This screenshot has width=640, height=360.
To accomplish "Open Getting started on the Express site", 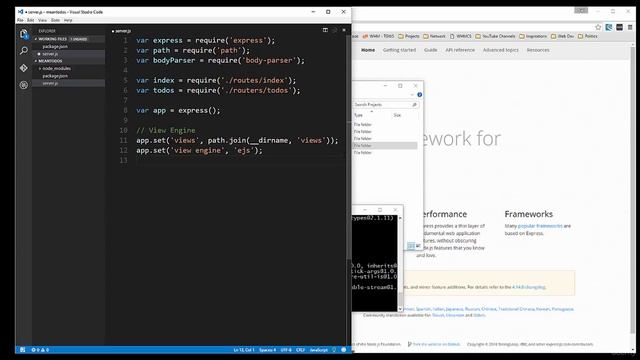I will (x=399, y=50).
